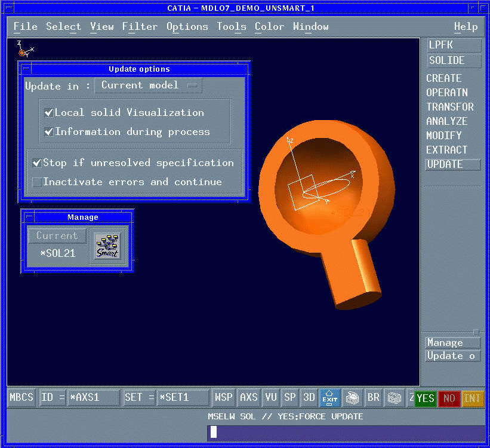490x448 pixels.
Task: Open the Color menu
Action: click(x=269, y=27)
